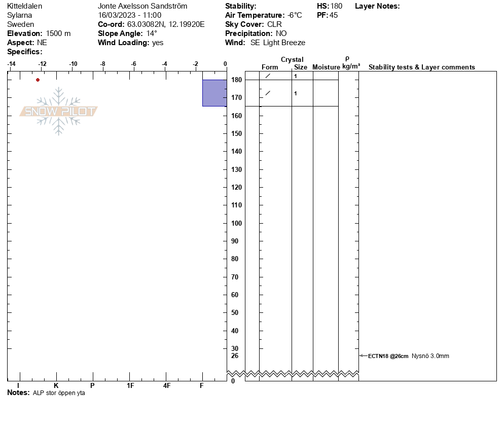This screenshot has width=504, height=426.
Task: Click the Wind value "SE Light Breeze"
Action: click(278, 43)
